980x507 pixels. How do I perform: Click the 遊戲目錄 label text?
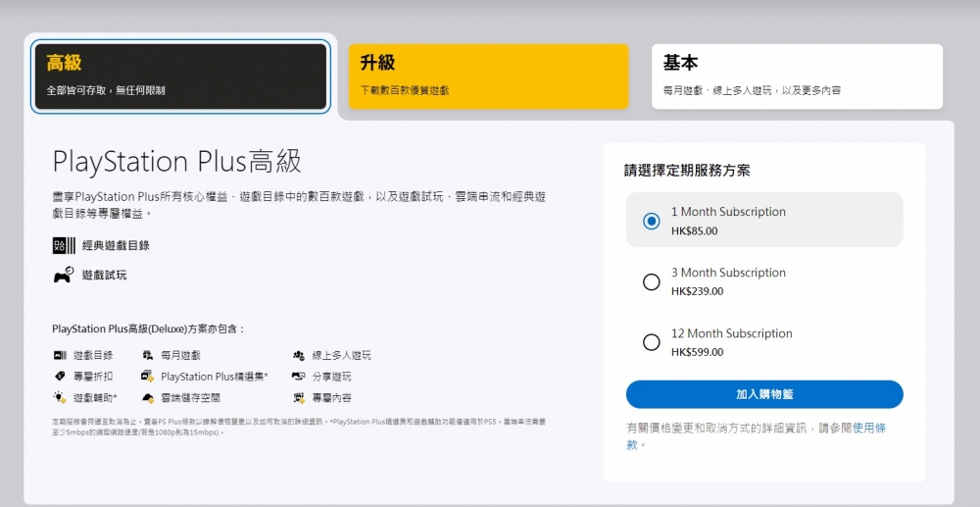pyautogui.click(x=93, y=356)
